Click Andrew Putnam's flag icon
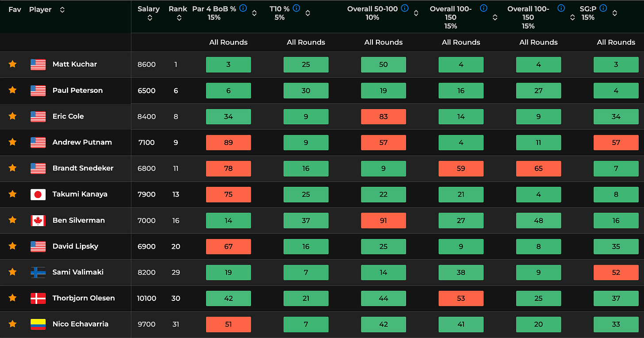This screenshot has height=338, width=644. [x=38, y=142]
